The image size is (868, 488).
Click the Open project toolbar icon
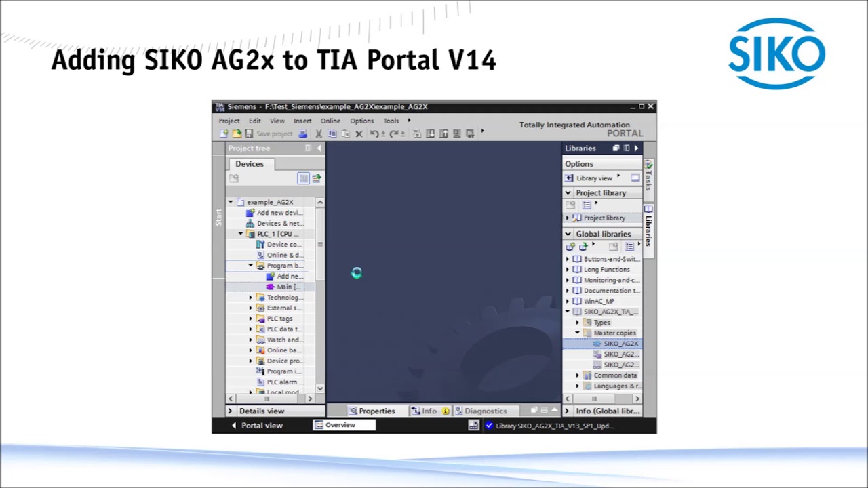[x=237, y=134]
